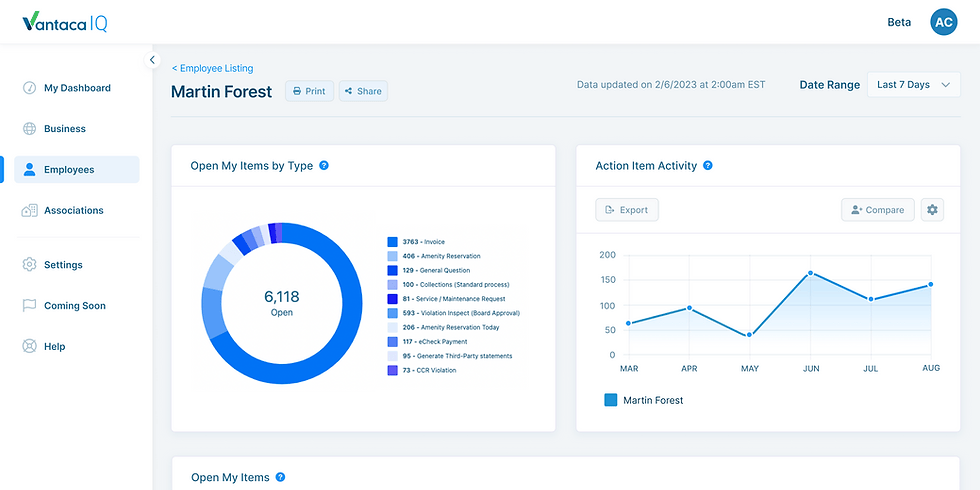The width and height of the screenshot is (980, 490).
Task: Click the Generate Third-Party statements swatch
Action: click(392, 356)
